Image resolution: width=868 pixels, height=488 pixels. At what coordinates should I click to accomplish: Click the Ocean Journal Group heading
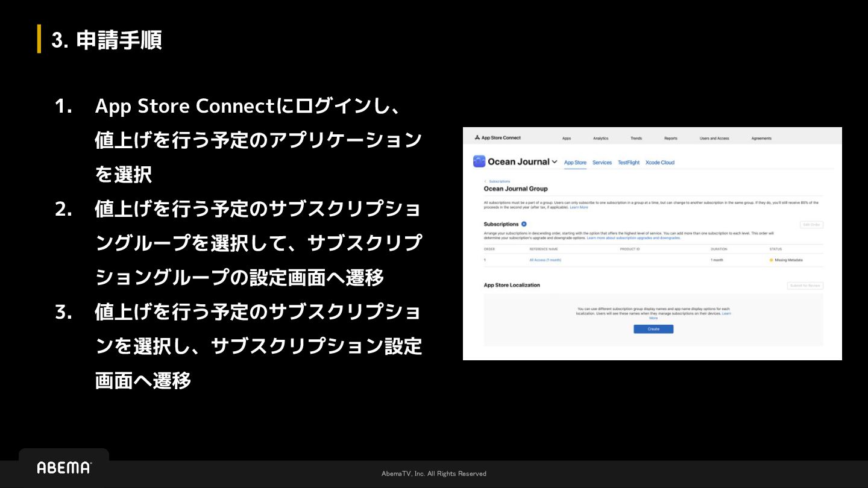point(516,189)
